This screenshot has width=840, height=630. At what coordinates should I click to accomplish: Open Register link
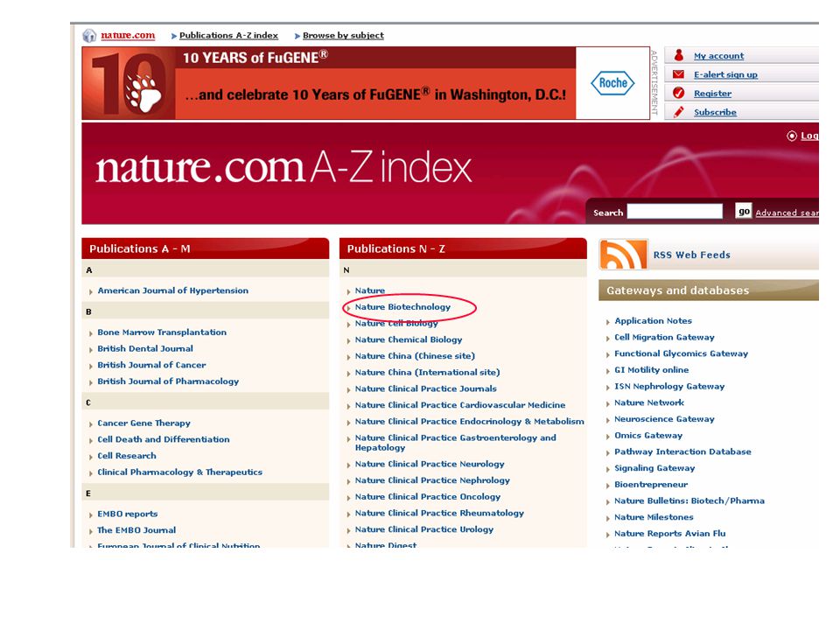coord(712,94)
